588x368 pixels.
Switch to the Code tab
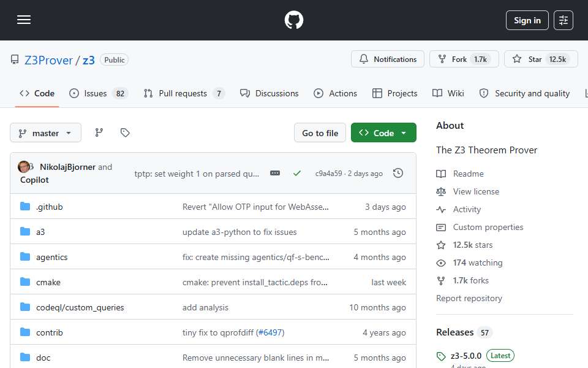coord(37,93)
